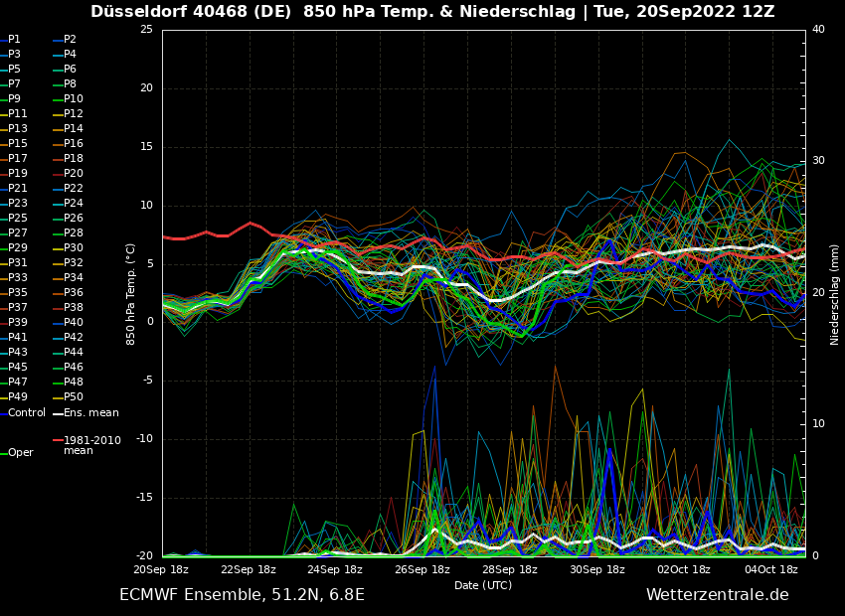Viewport: 845px width, 616px height.
Task: Click the Düsseldorf 850 hPa chart title
Action: 432,12
